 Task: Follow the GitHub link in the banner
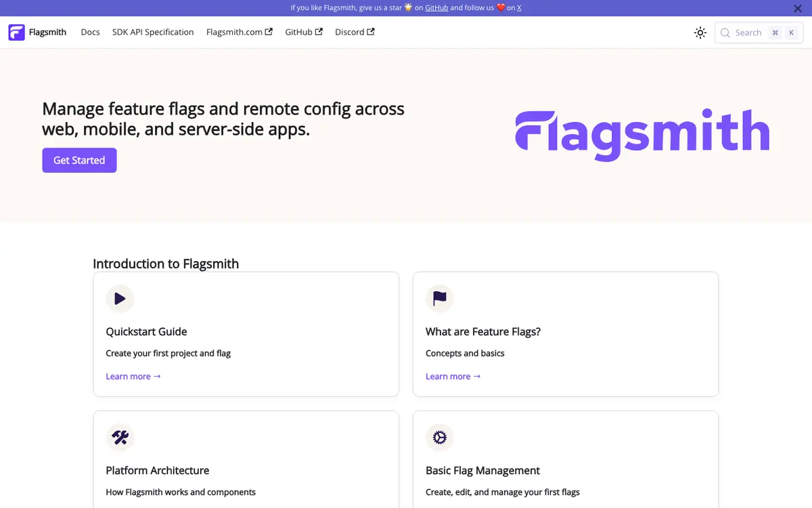coord(436,8)
